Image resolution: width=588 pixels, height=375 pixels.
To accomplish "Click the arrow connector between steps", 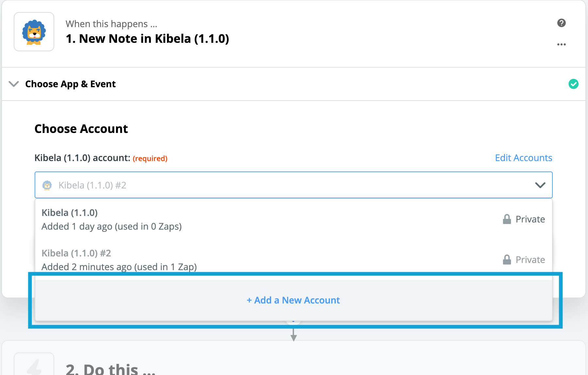I will [294, 335].
